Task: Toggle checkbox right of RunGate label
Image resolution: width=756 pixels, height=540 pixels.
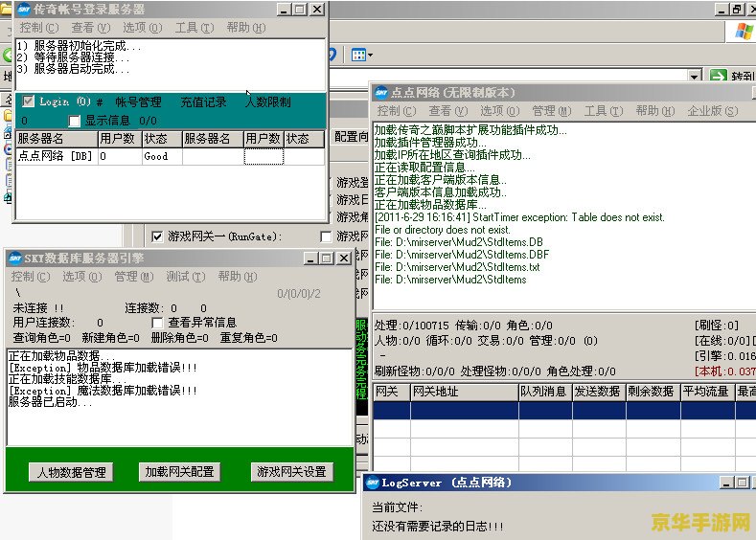Action: coord(326,236)
